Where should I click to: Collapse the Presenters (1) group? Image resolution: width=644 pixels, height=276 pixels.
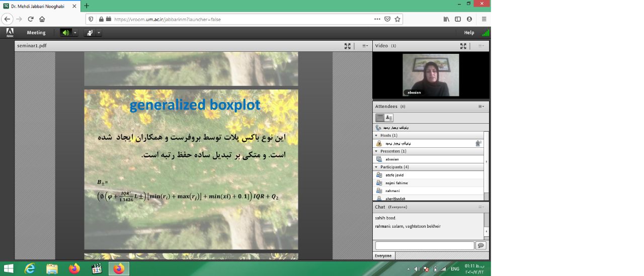pyautogui.click(x=376, y=151)
